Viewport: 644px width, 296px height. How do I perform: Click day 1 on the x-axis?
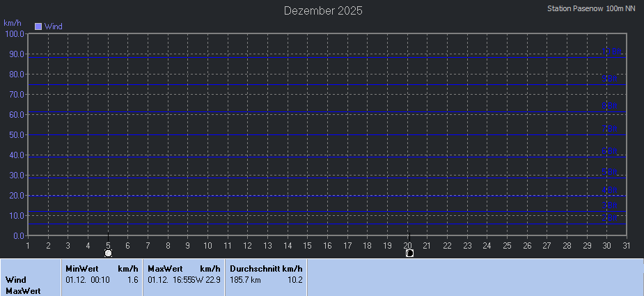coord(28,245)
